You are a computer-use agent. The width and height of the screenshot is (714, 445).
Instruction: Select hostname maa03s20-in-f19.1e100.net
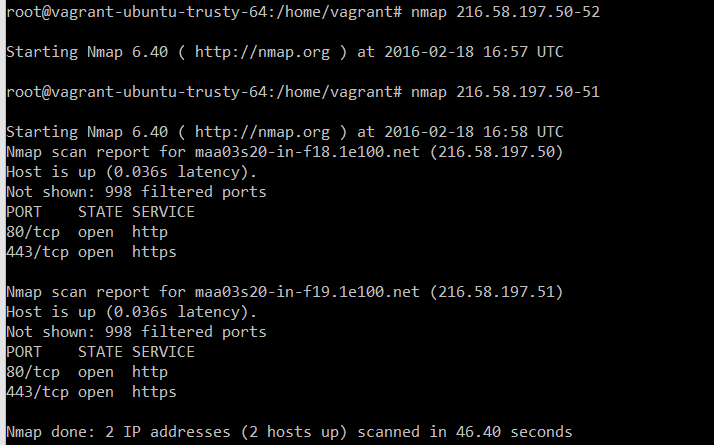(x=307, y=292)
